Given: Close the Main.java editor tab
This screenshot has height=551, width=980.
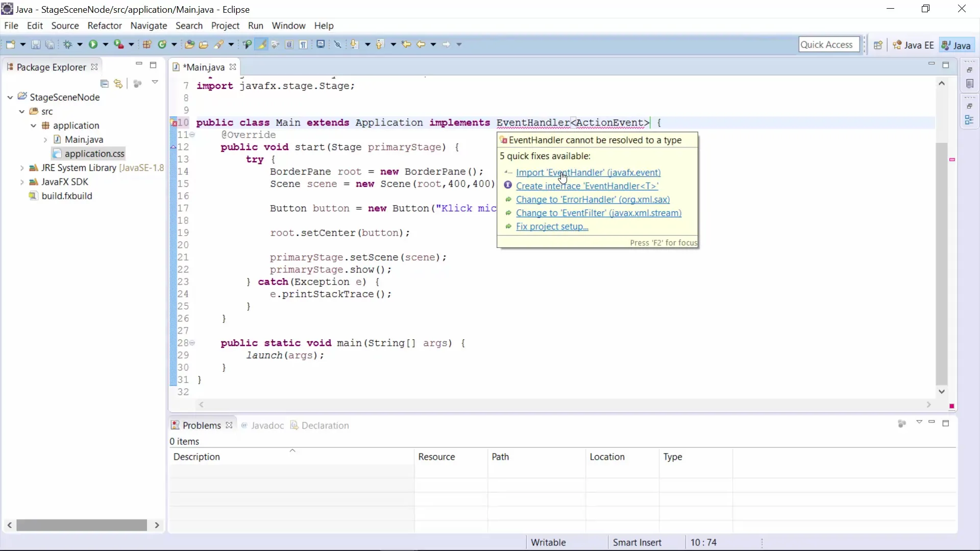Looking at the screenshot, I should [x=233, y=67].
